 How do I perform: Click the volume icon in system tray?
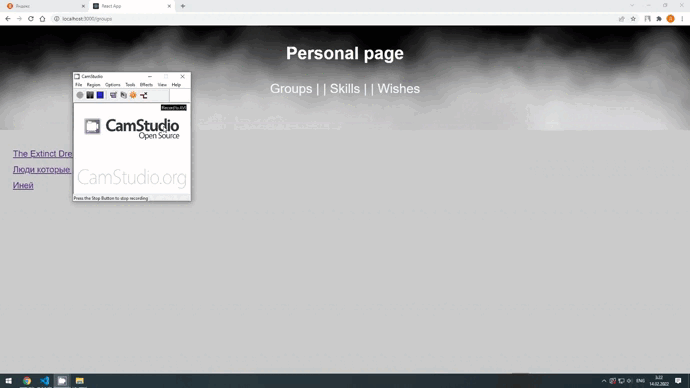(629, 381)
